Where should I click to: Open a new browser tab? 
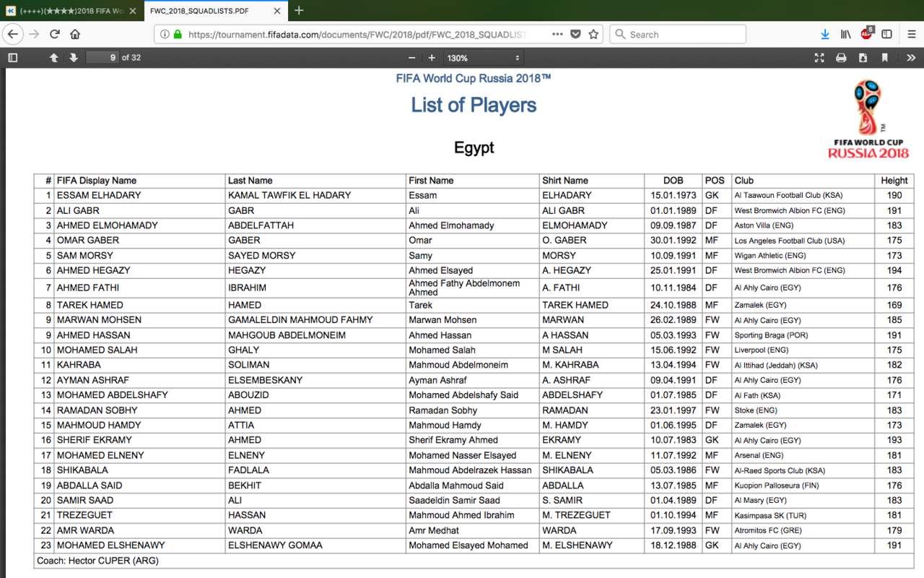coord(299,11)
